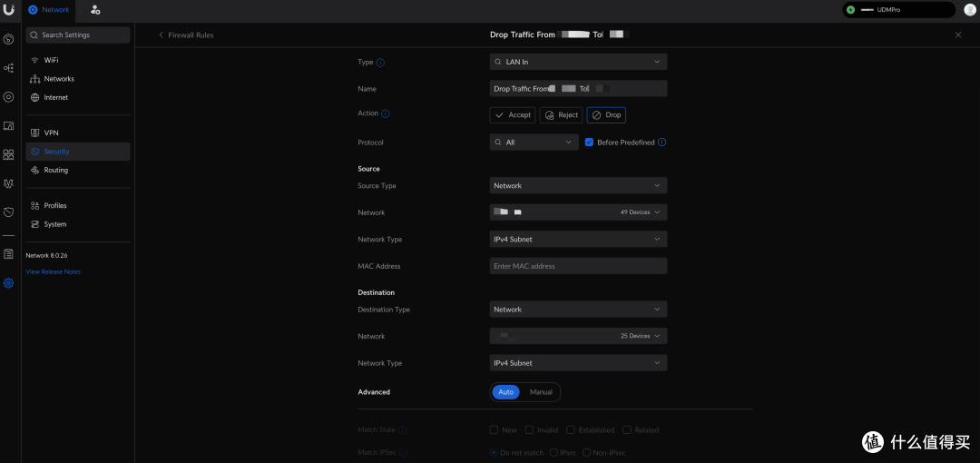Open Security settings
The image size is (980, 463).
point(78,152)
